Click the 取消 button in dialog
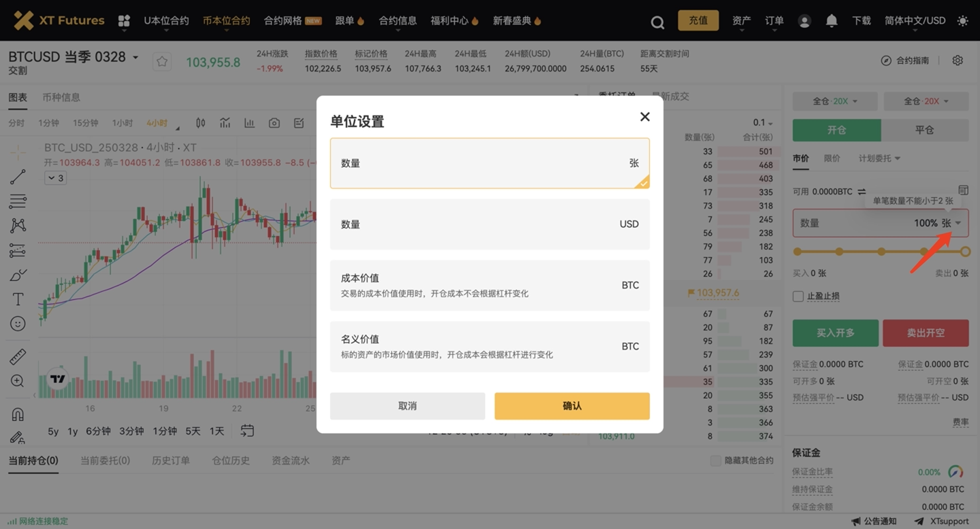The image size is (980, 529). point(407,406)
